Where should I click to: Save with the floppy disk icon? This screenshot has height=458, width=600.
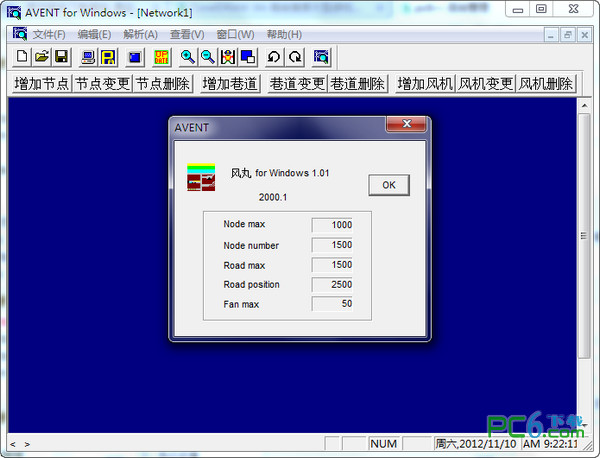(x=61, y=57)
